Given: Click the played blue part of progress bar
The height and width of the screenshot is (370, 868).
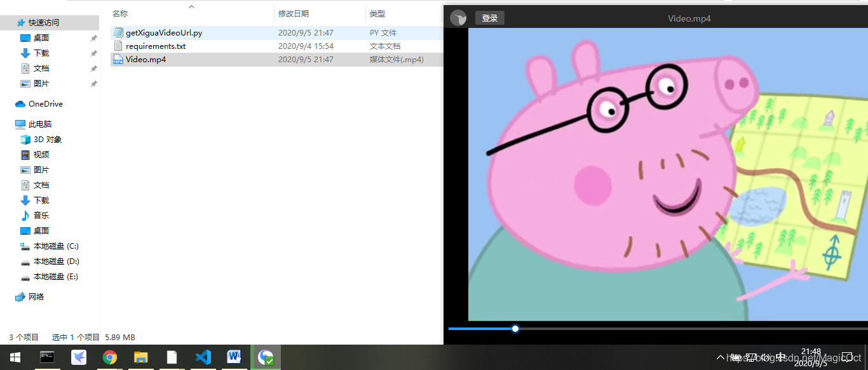Looking at the screenshot, I should coord(480,329).
